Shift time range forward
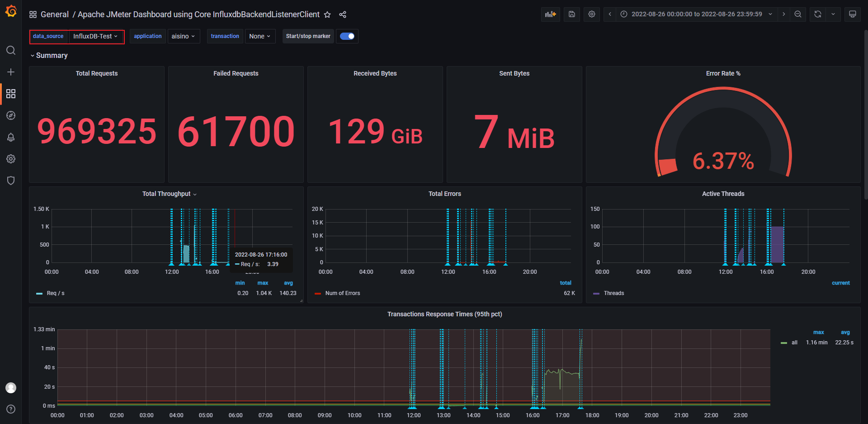The image size is (868, 424). [x=784, y=14]
